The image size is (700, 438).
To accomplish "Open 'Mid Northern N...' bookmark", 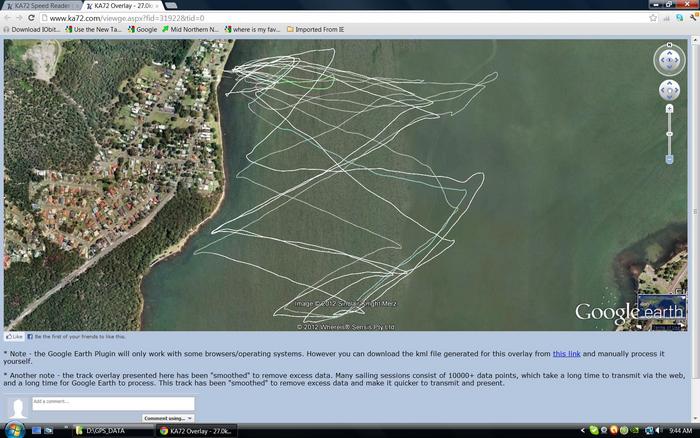I will click(x=190, y=30).
